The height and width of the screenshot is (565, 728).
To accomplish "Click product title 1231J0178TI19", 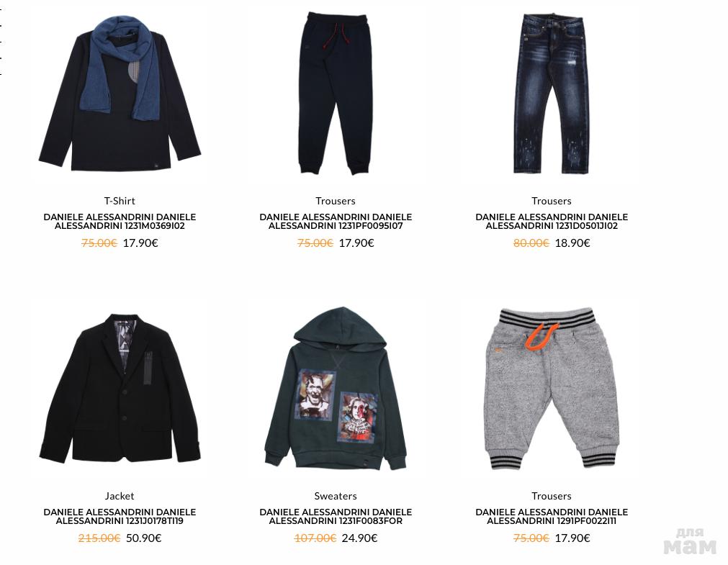I will point(120,516).
